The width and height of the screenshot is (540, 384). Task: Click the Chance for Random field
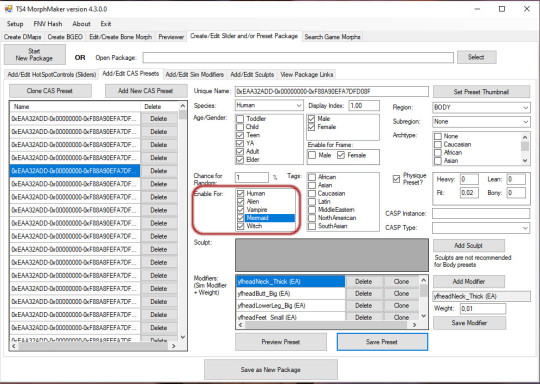252,178
